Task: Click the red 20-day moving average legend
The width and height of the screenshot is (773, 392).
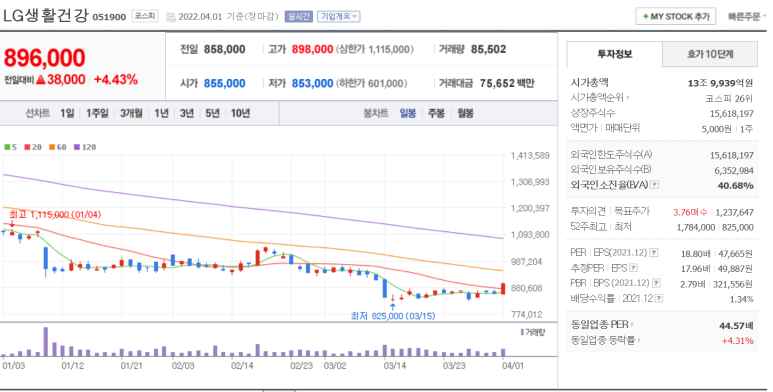Action: click(x=33, y=147)
